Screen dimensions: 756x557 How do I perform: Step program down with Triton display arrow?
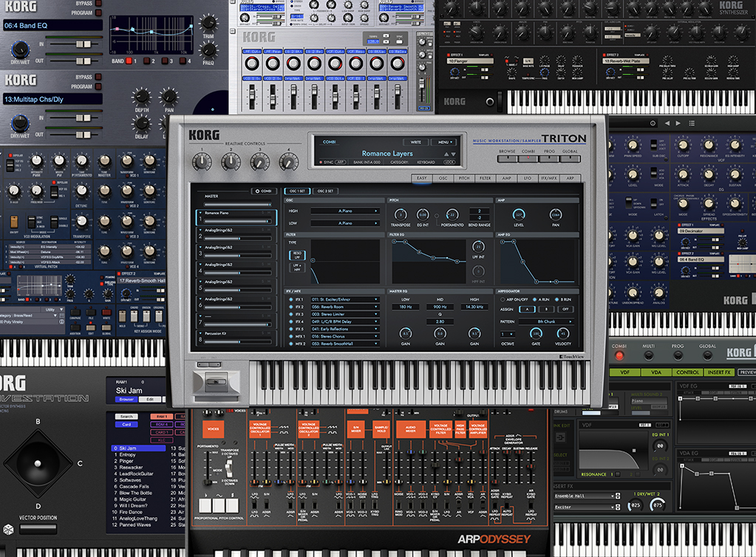pyautogui.click(x=453, y=154)
